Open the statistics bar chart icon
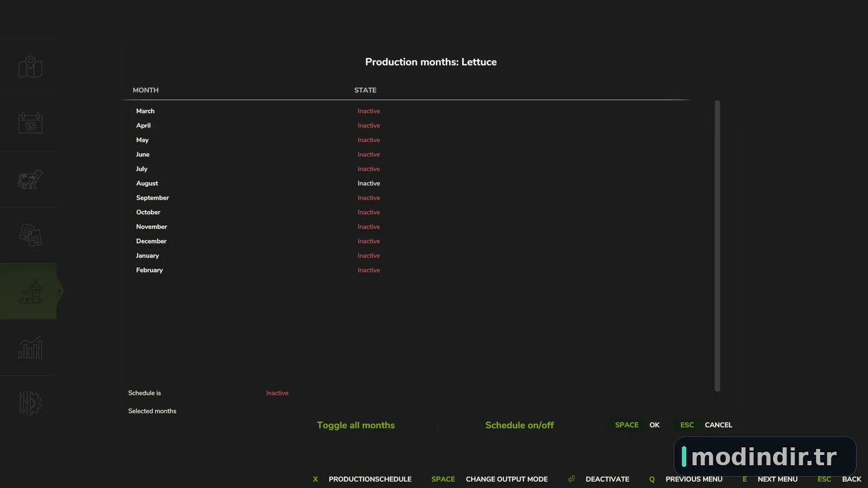 30,347
